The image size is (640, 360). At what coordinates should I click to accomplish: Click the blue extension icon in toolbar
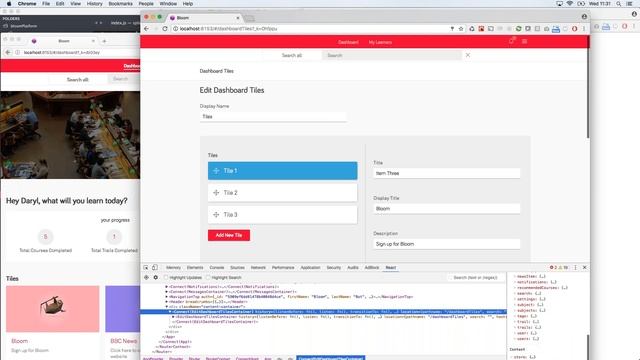556,29
